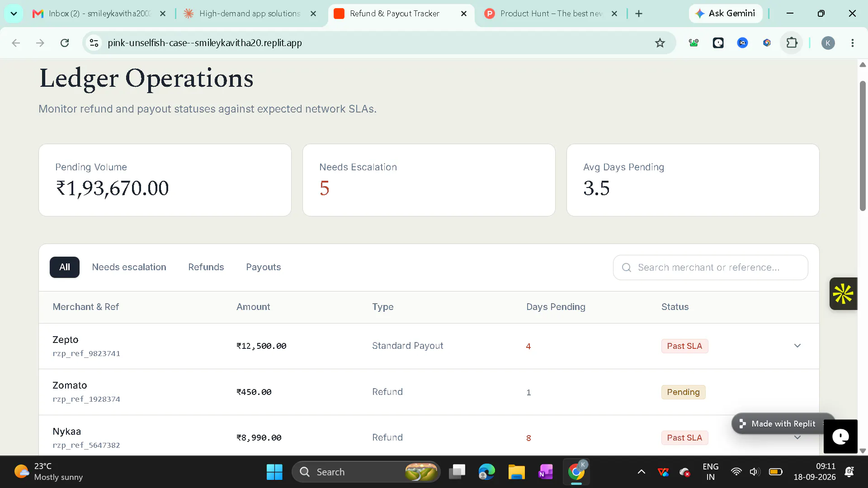Show hidden tray icons chevron

[641, 472]
